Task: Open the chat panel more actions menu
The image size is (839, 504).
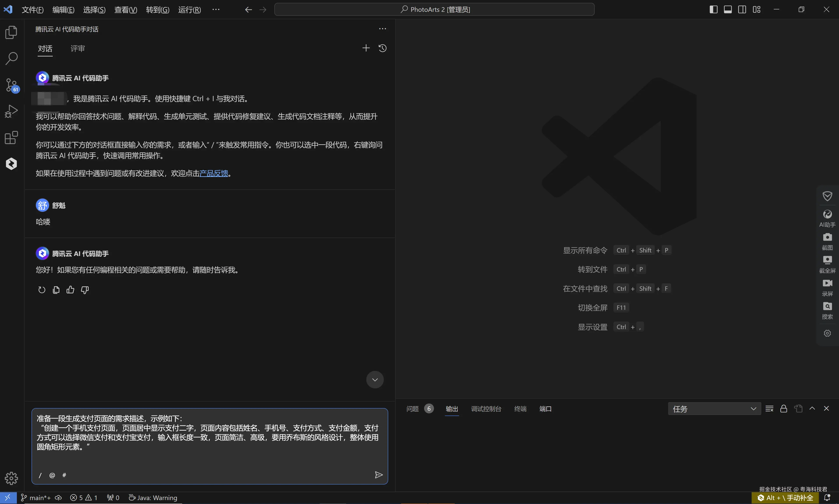Action: (382, 29)
